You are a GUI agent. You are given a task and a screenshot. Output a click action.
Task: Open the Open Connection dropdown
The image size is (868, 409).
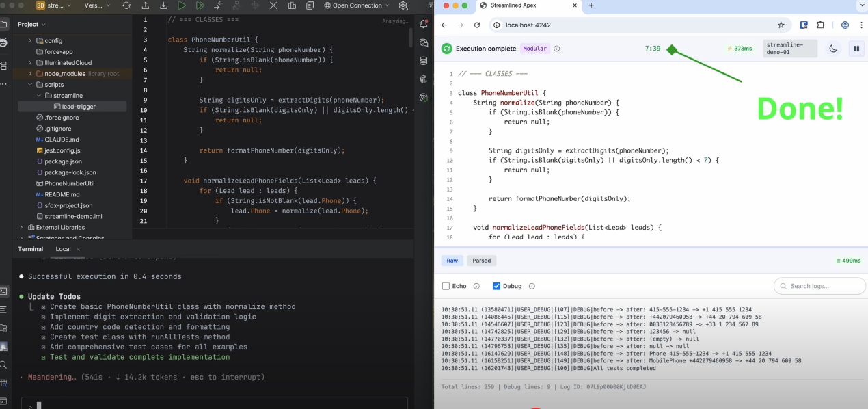tap(356, 5)
